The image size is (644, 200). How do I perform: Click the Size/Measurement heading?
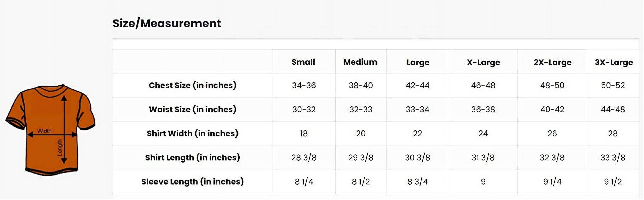167,23
